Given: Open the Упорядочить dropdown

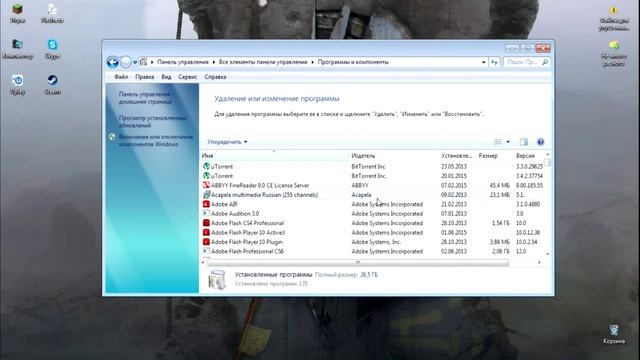Looking at the screenshot, I should click(227, 142).
